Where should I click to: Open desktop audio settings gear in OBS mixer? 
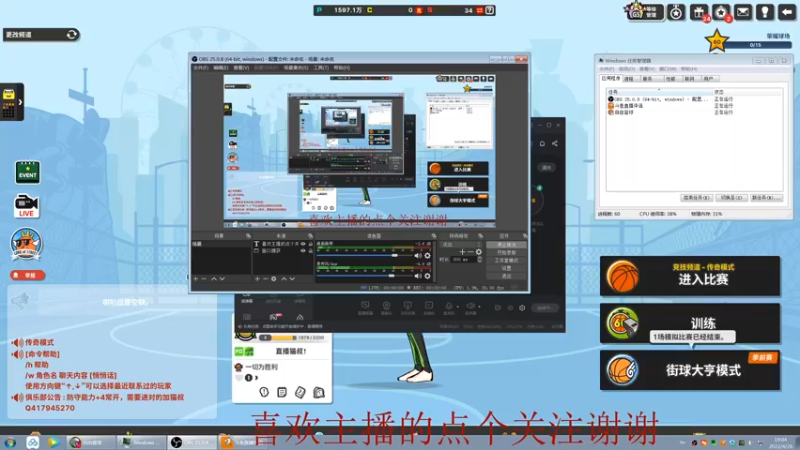click(x=428, y=256)
